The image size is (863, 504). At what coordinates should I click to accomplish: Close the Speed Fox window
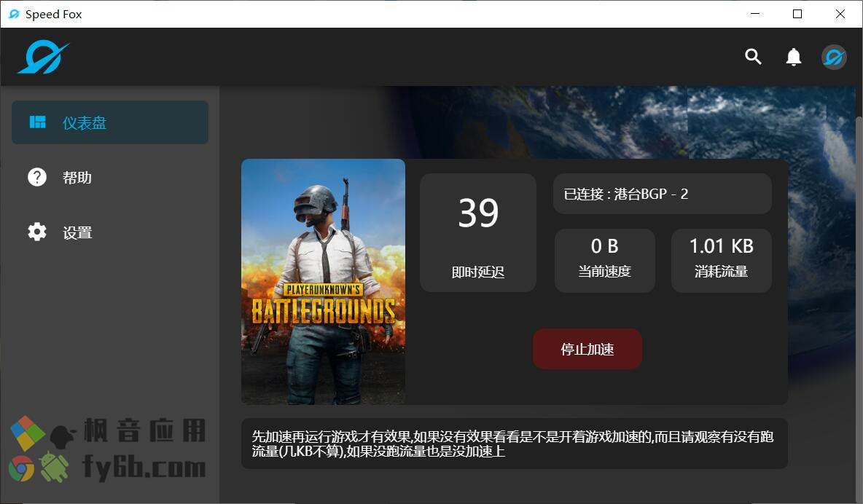click(x=840, y=14)
